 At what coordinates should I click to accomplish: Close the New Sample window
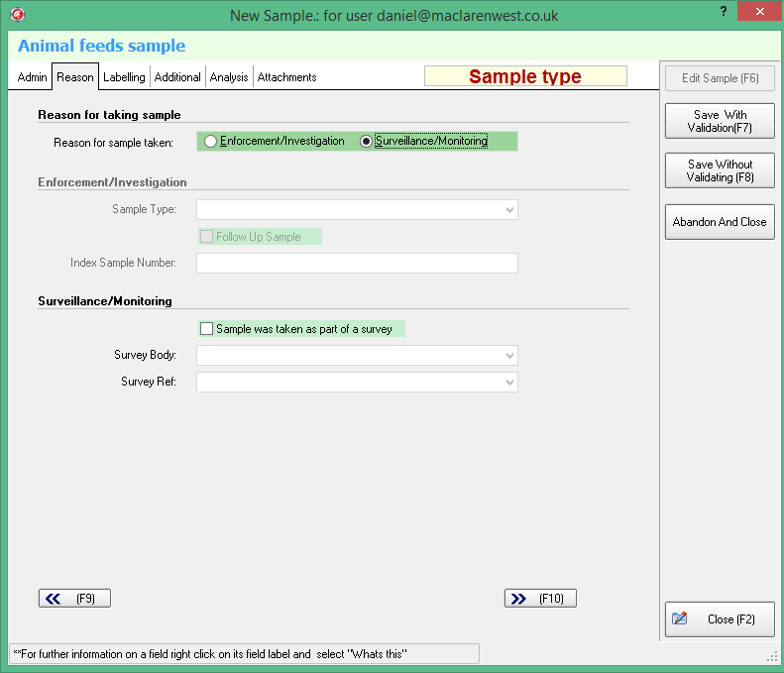[759, 11]
